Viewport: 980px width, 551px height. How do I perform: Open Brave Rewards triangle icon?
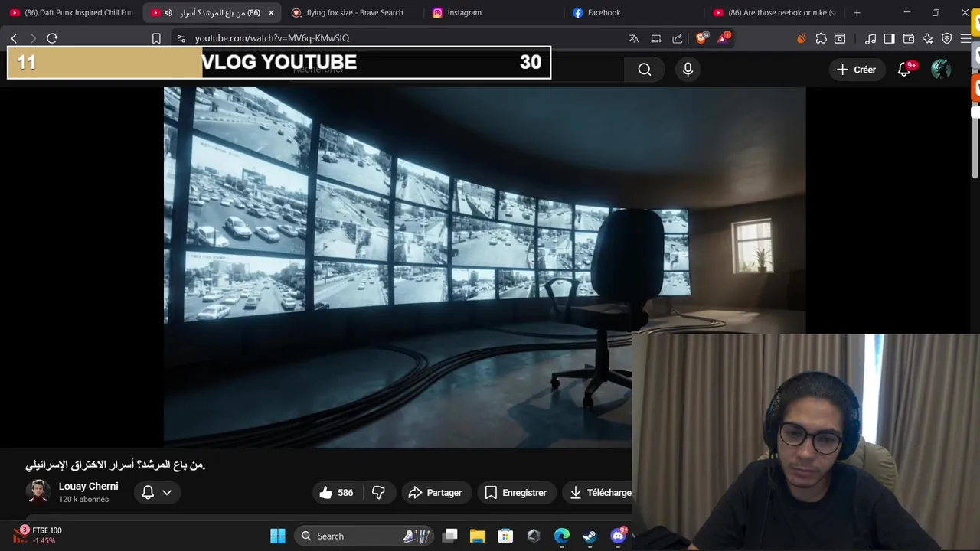click(724, 38)
